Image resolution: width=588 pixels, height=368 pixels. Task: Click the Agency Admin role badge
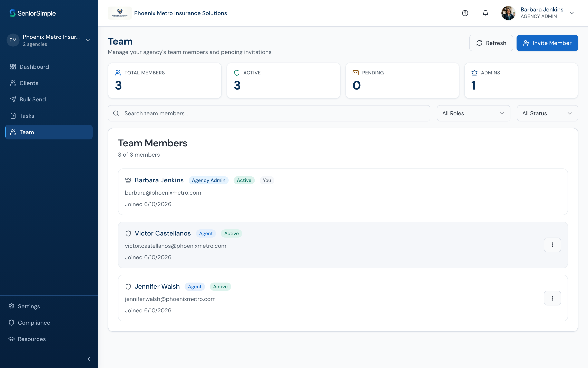pos(208,180)
